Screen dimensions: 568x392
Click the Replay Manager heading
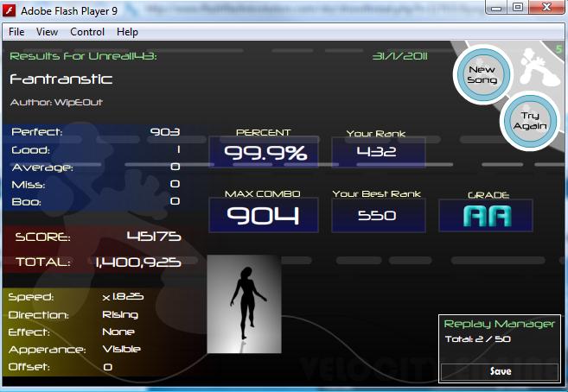click(499, 324)
